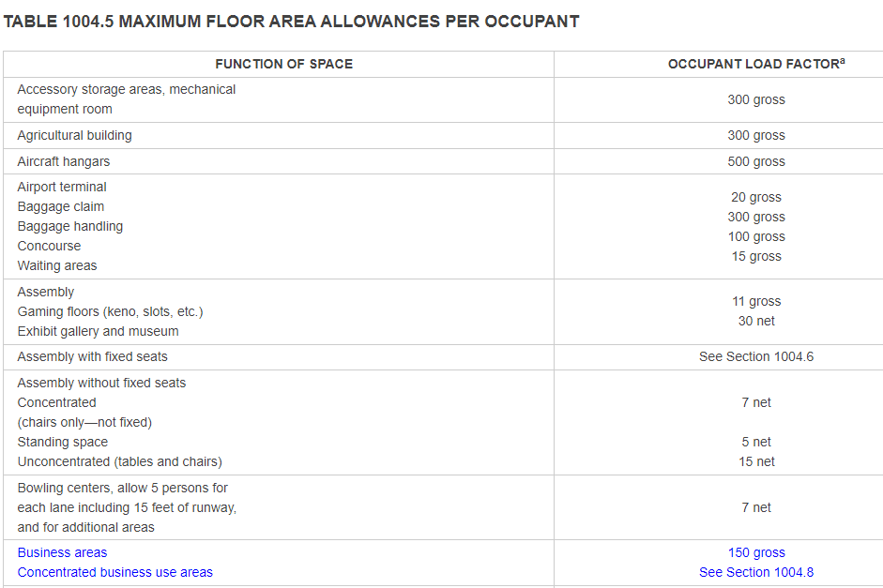
Task: Select the Agricultural building row label
Action: point(74,135)
